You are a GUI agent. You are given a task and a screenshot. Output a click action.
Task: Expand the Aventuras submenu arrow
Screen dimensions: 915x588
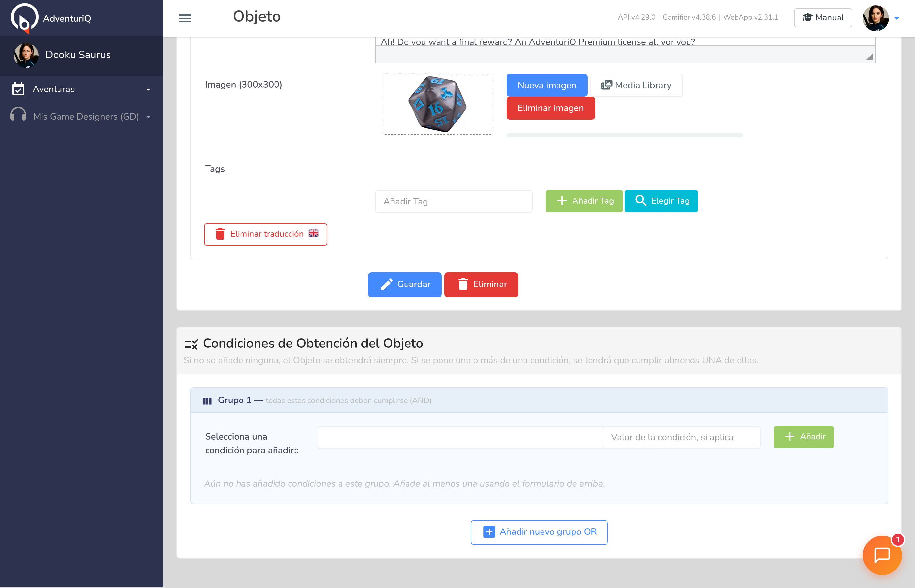(x=148, y=90)
